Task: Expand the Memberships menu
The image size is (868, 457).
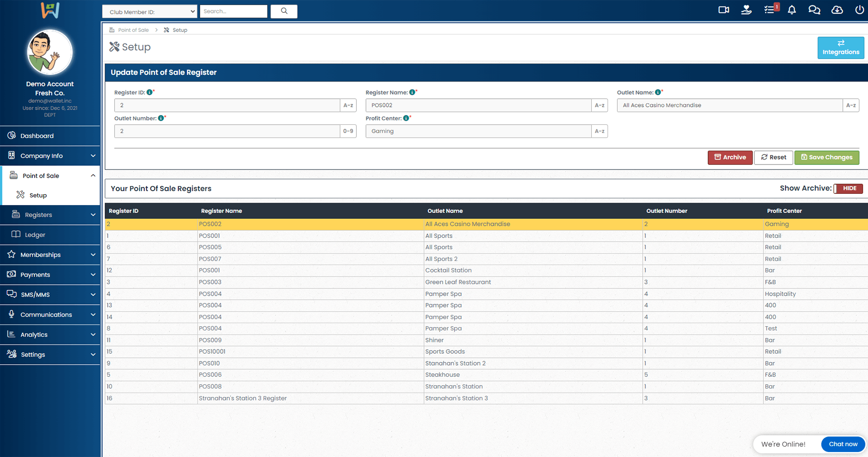Action: 50,255
